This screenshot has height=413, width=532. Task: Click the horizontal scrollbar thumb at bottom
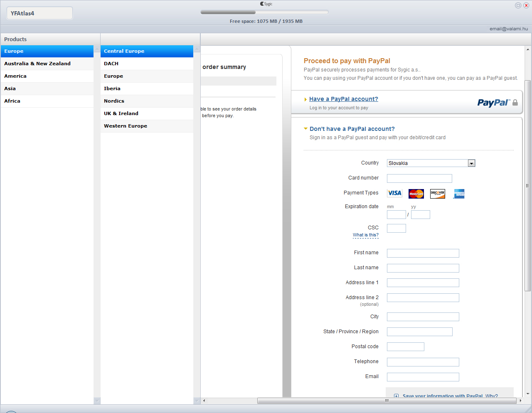point(387,401)
